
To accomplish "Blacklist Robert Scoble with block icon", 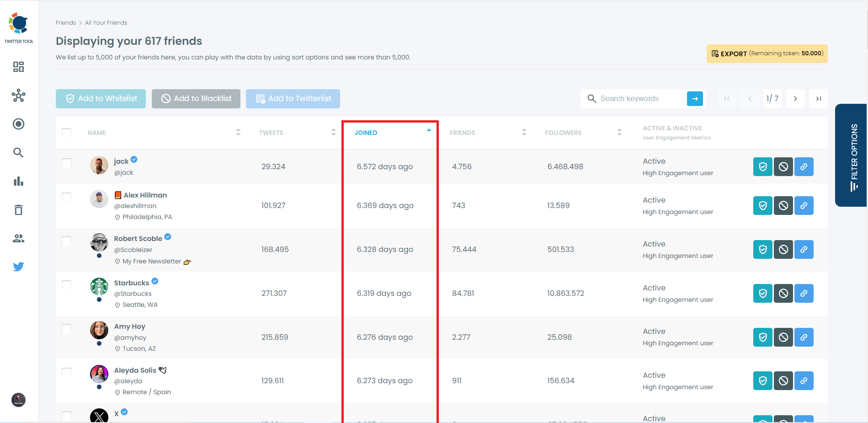I will pos(783,250).
